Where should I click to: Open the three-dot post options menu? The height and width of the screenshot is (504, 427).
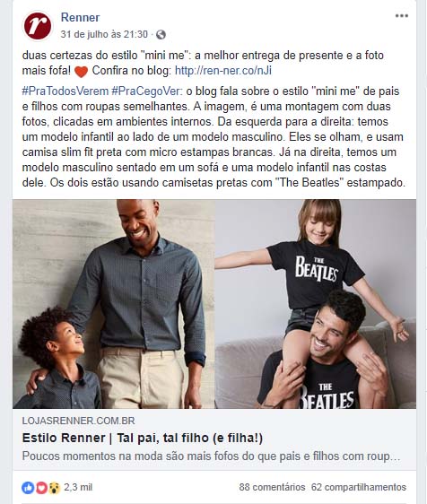coord(402,16)
